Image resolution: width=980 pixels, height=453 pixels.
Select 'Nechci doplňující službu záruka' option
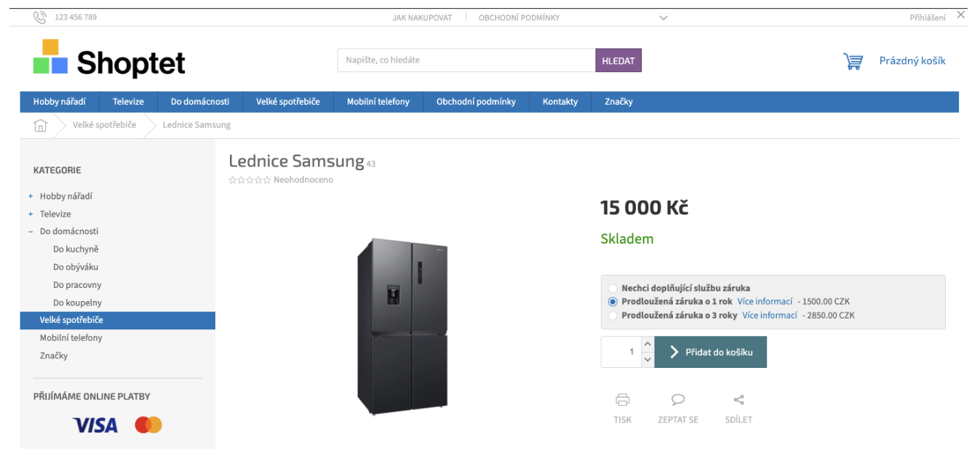pos(613,288)
